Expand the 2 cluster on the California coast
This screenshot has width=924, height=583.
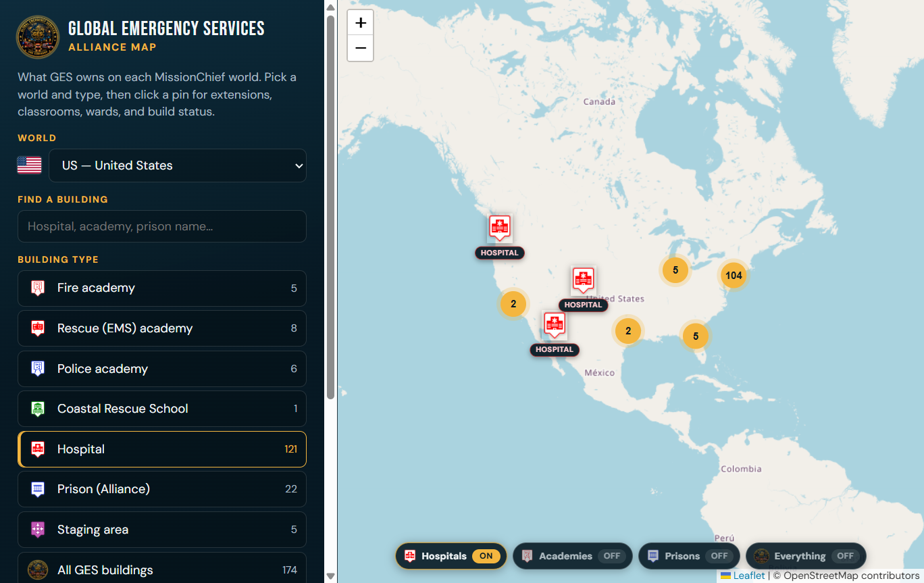[513, 304]
